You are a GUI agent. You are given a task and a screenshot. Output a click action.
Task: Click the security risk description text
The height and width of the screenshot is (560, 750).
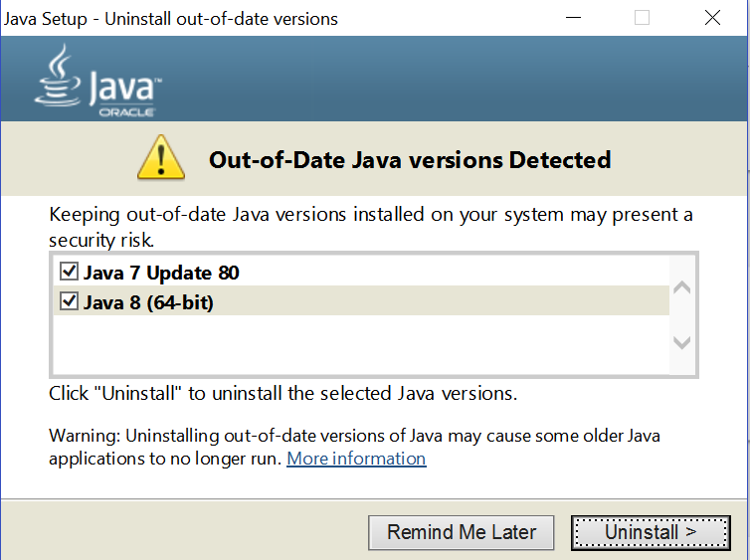(370, 227)
